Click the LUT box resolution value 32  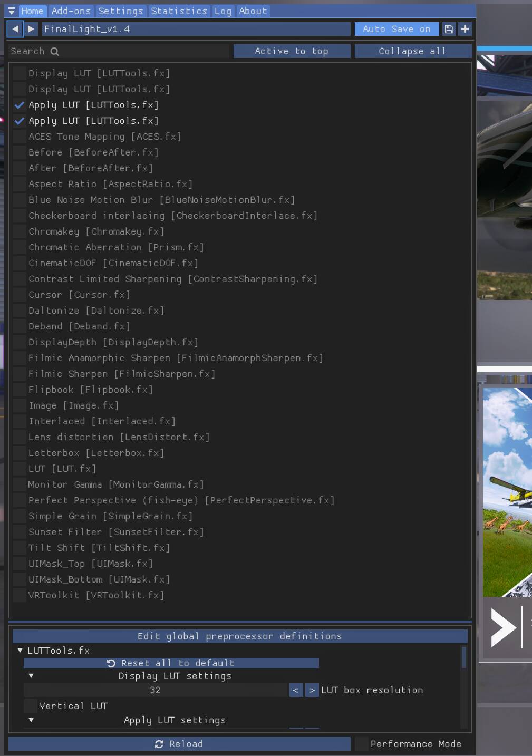tap(156, 690)
